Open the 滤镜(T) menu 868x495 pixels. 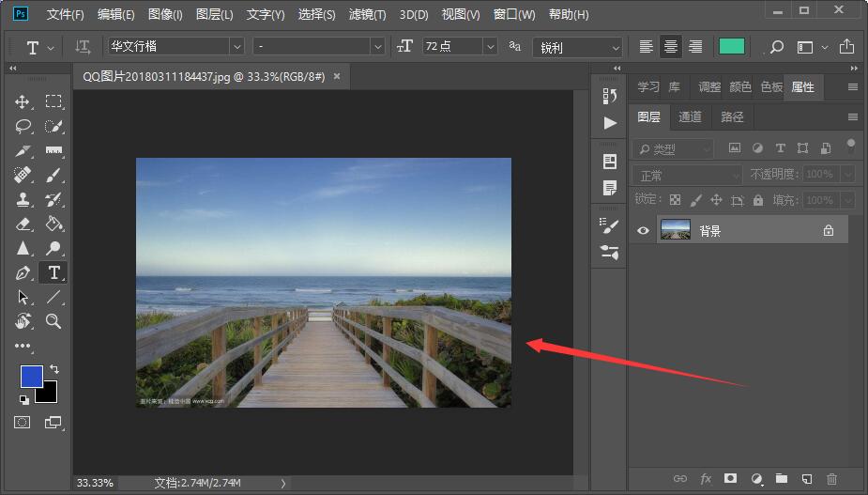click(368, 14)
